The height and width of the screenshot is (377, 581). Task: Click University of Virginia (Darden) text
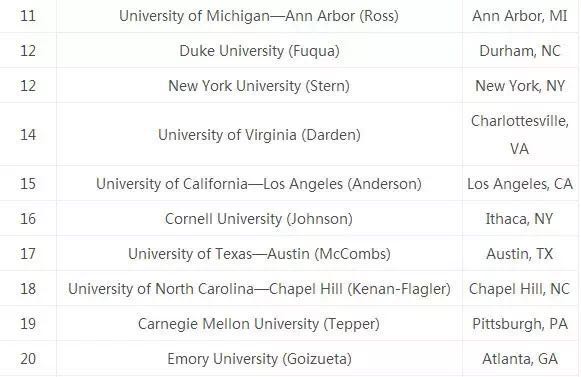(259, 135)
